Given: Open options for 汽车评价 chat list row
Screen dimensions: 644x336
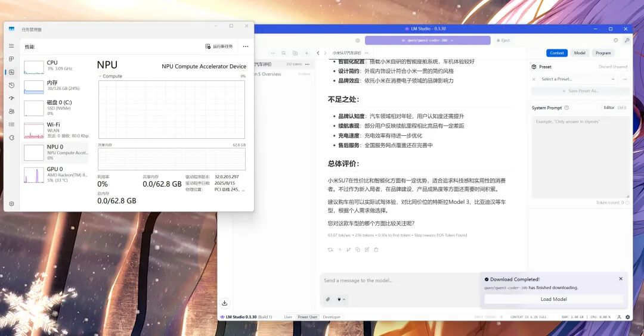Looking at the screenshot, I should (307, 64).
